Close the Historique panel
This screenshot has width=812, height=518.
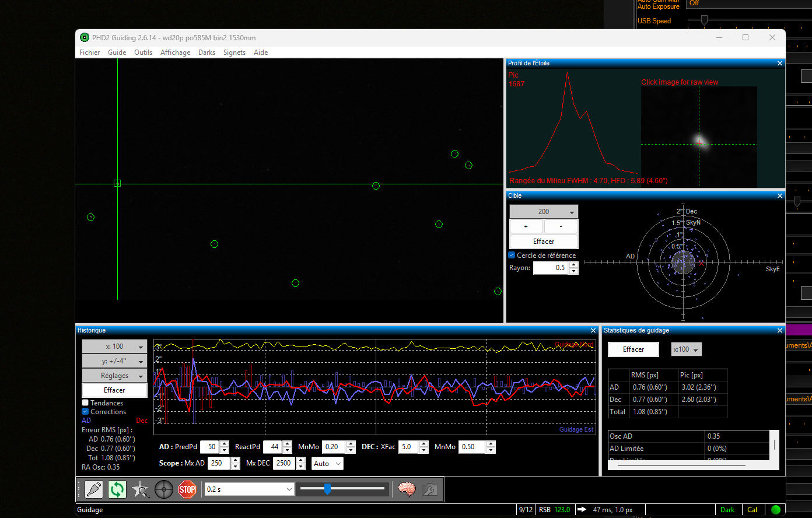pyautogui.click(x=593, y=330)
